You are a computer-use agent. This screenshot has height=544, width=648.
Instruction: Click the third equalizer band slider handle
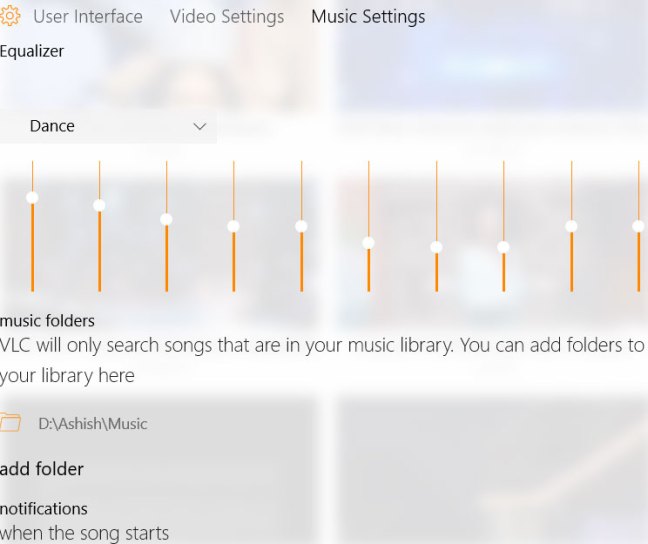(x=166, y=219)
